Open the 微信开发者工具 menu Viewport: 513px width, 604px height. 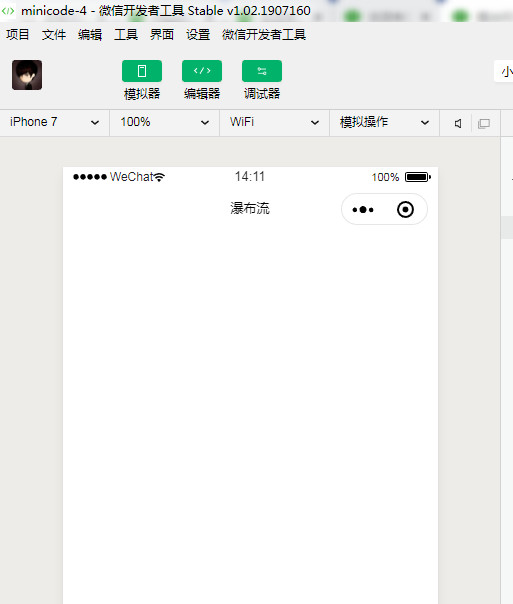pos(264,35)
